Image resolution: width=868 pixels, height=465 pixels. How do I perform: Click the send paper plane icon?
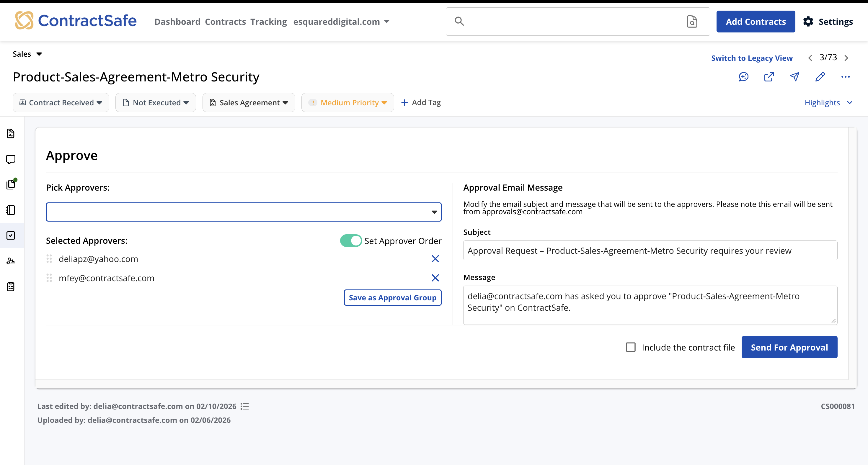tap(794, 77)
